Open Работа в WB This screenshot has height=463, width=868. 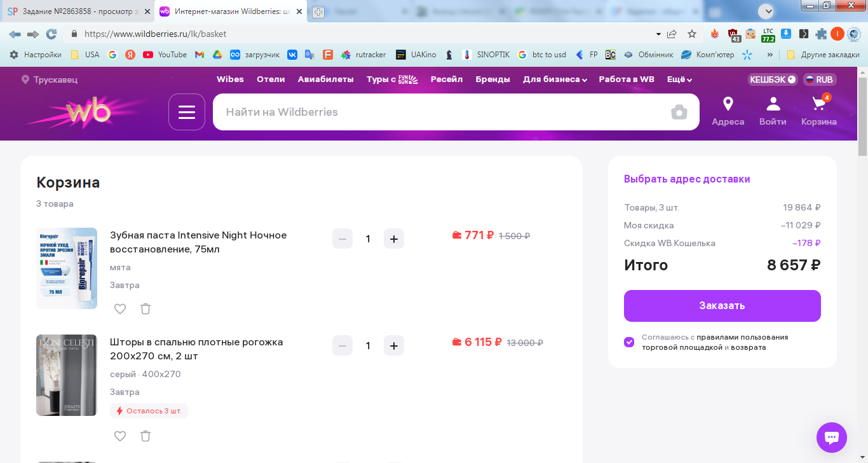coord(627,79)
